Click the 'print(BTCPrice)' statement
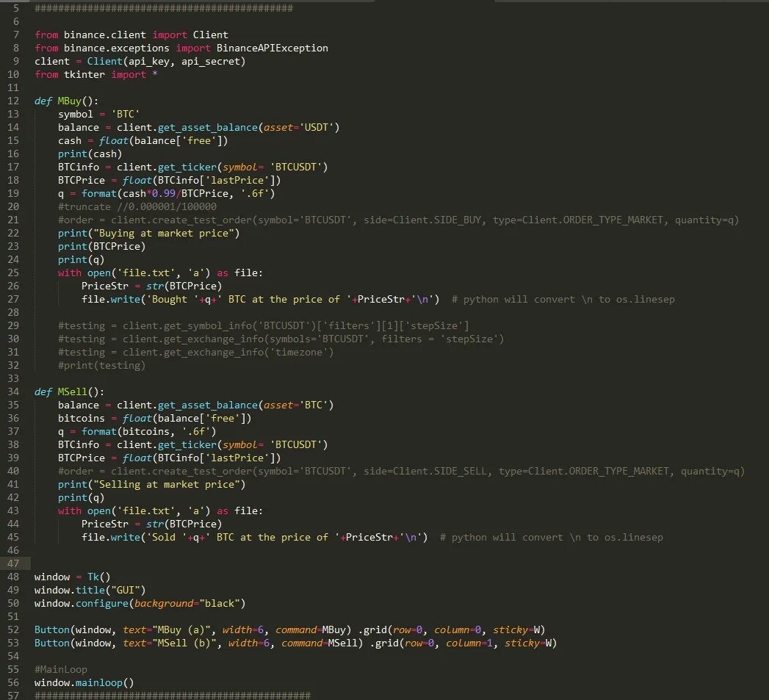769x700 pixels. click(x=101, y=247)
